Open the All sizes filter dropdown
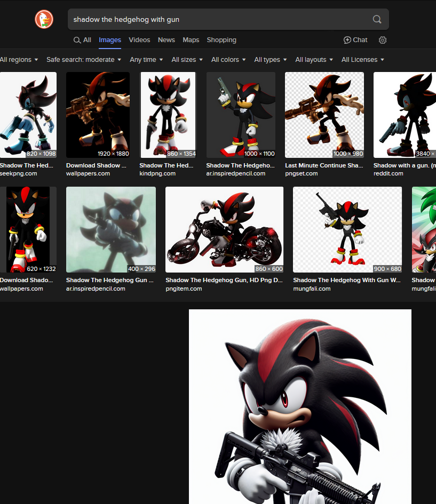The image size is (436, 504). pyautogui.click(x=187, y=59)
